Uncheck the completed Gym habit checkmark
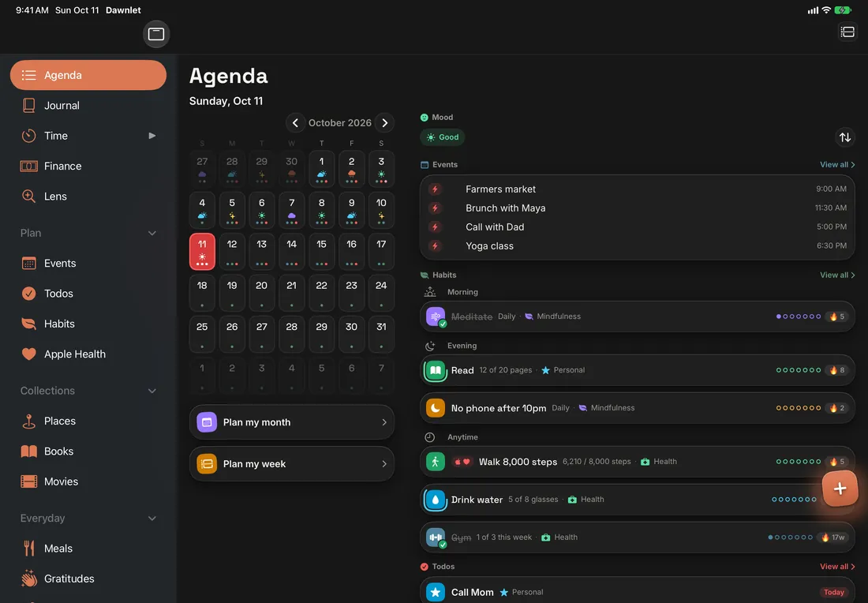868x603 pixels. [x=443, y=545]
